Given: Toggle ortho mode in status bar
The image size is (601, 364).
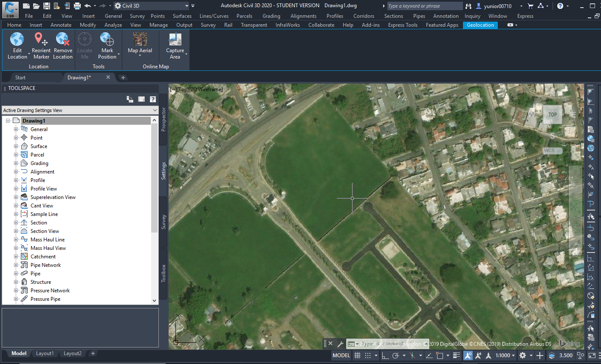Looking at the screenshot, I should tap(385, 356).
